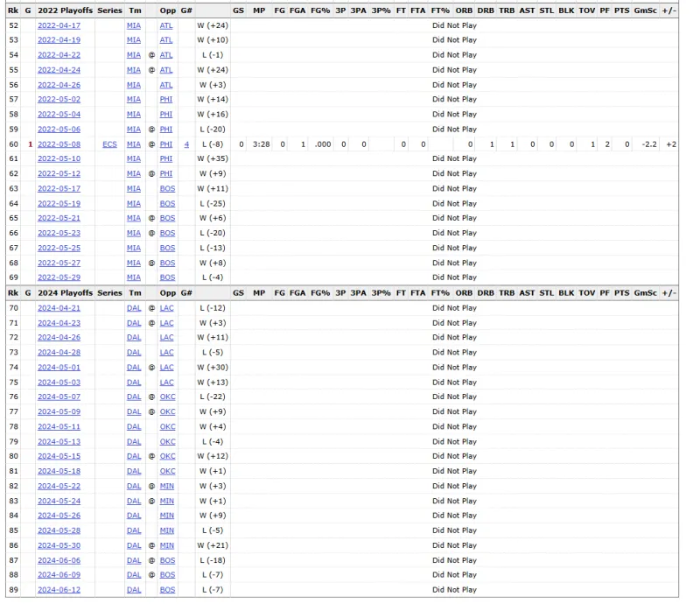Open the 2022-05-08 game date link

click(59, 144)
